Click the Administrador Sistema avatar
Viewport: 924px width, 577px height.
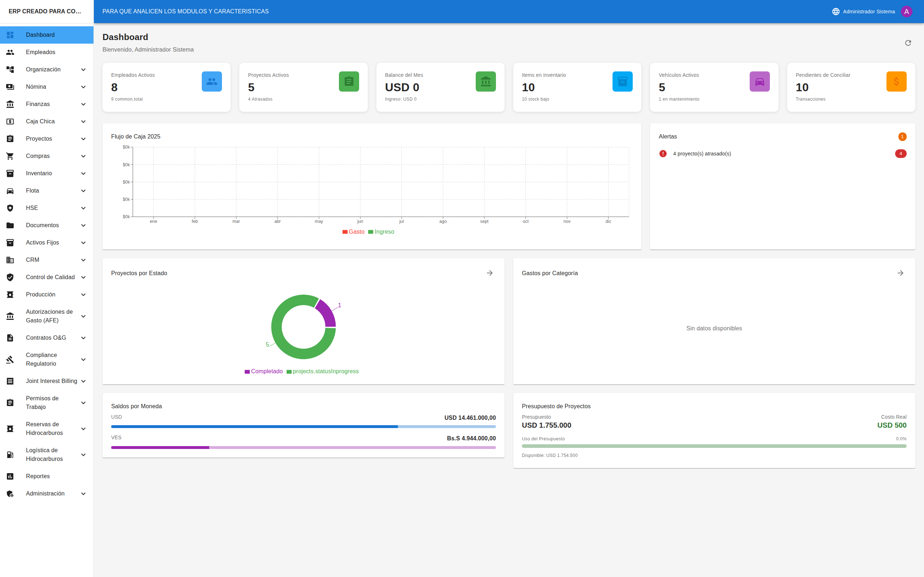tap(907, 11)
